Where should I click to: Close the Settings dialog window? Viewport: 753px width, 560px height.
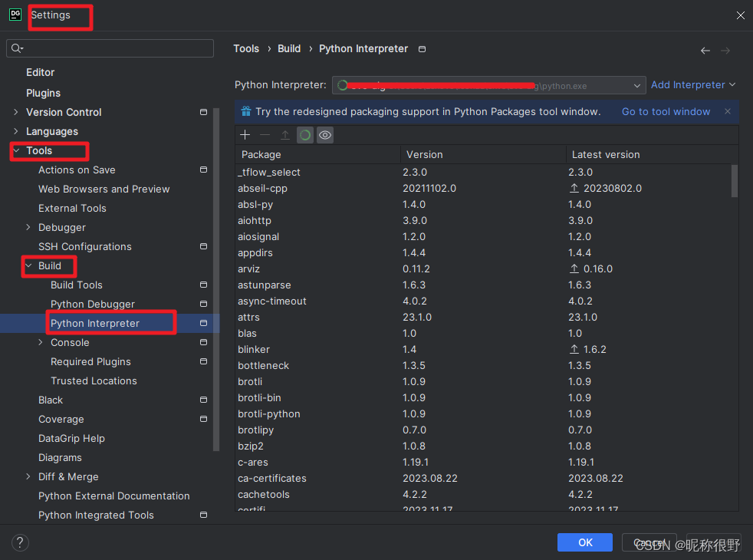pyautogui.click(x=740, y=15)
